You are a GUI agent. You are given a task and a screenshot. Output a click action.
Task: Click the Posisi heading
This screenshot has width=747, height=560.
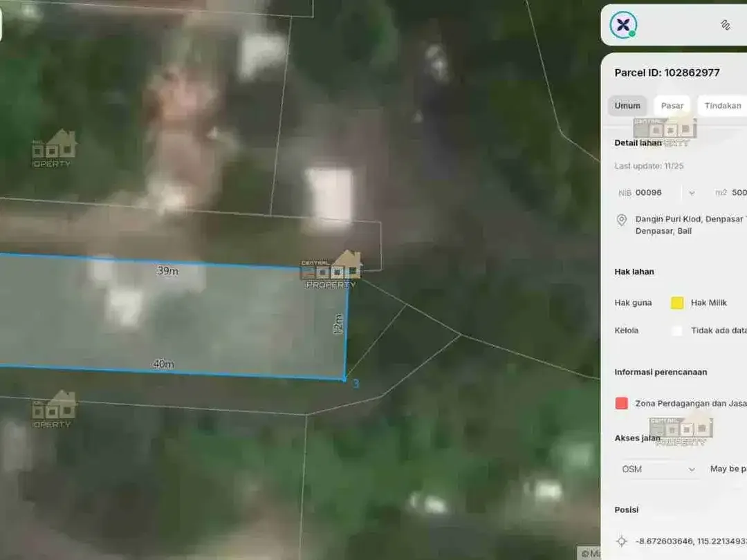click(626, 510)
